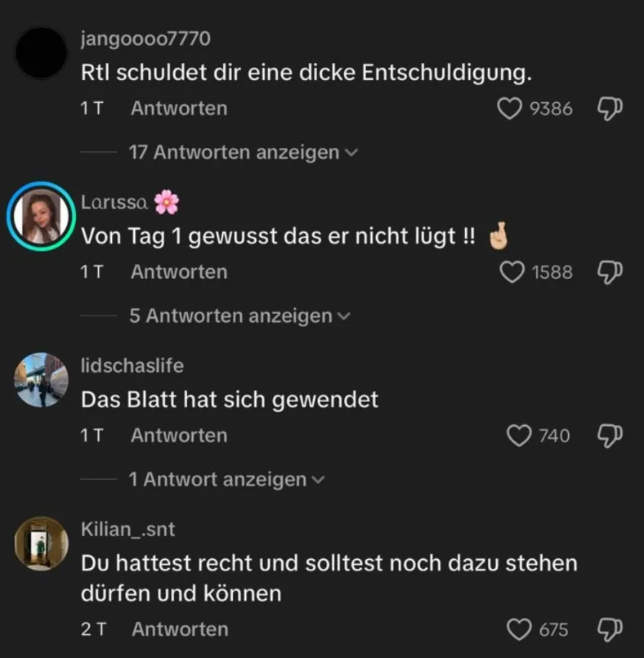The height and width of the screenshot is (658, 644).
Task: Open Larissa's profile picture
Action: pos(41,217)
